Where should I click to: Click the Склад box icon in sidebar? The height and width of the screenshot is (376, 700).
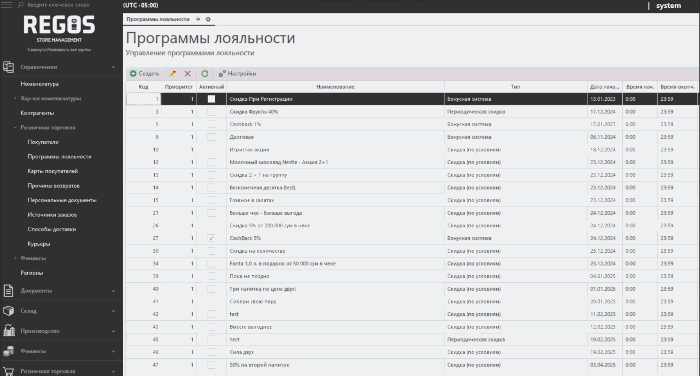click(x=8, y=311)
